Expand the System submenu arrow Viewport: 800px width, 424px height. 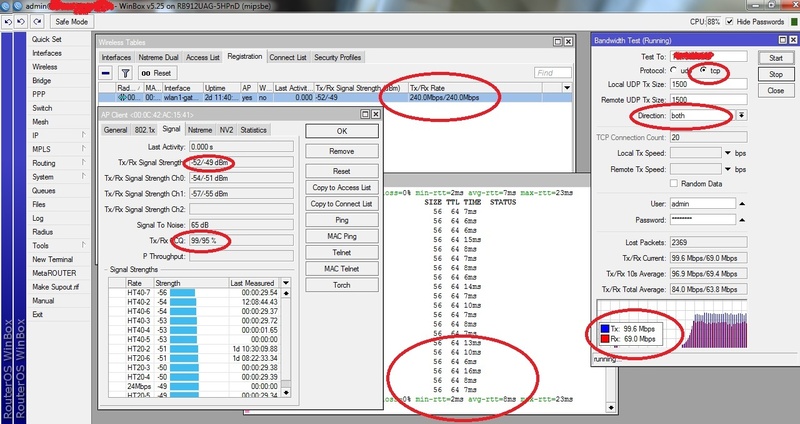[x=83, y=177]
